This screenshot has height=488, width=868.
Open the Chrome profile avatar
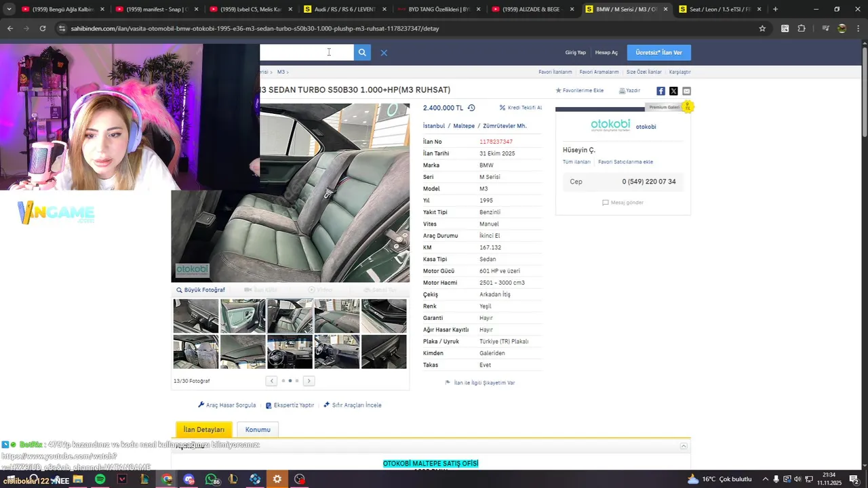842,28
